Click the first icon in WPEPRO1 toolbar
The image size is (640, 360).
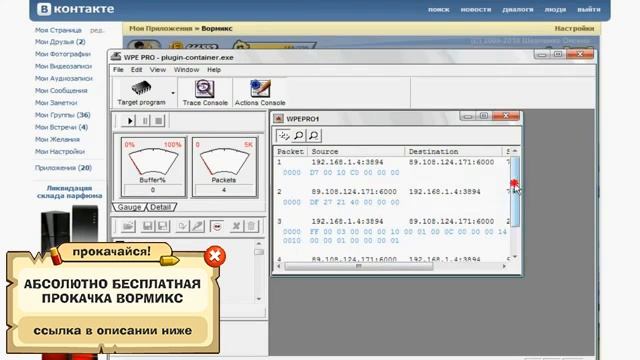point(283,136)
